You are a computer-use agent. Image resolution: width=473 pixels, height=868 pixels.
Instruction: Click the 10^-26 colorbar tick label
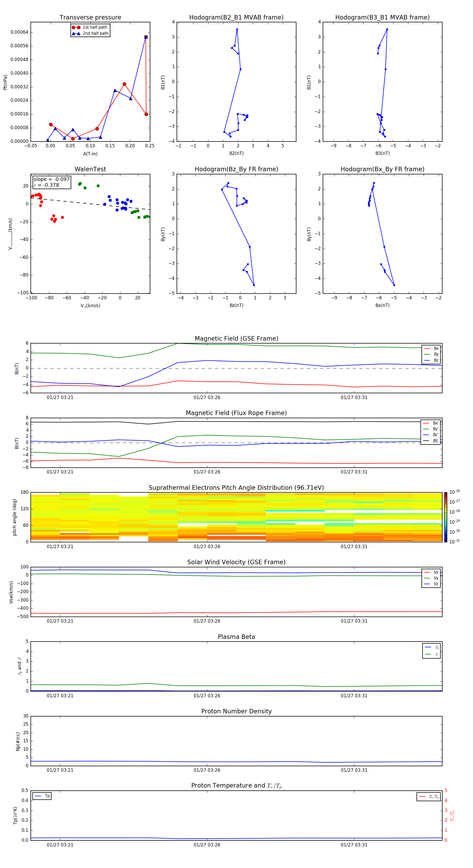coord(455,492)
